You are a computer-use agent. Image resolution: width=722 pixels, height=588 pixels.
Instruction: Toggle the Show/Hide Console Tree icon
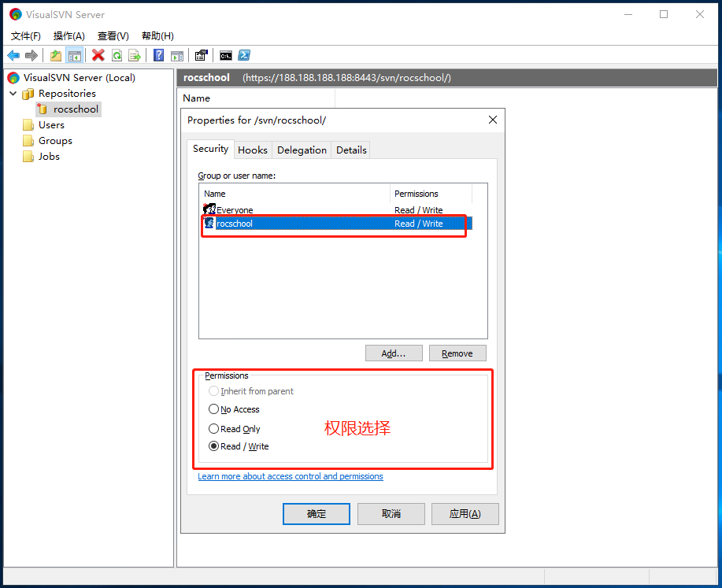coord(75,56)
